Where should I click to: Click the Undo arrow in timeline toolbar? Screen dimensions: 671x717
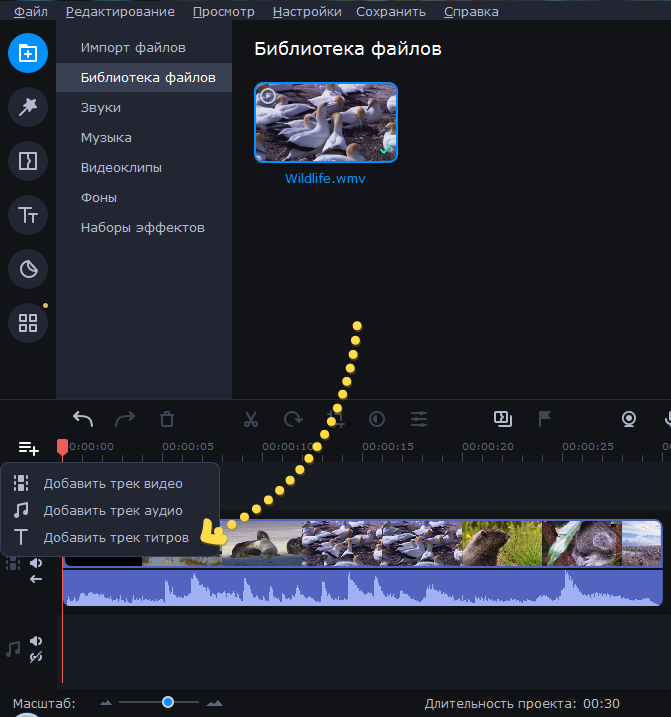[83, 419]
